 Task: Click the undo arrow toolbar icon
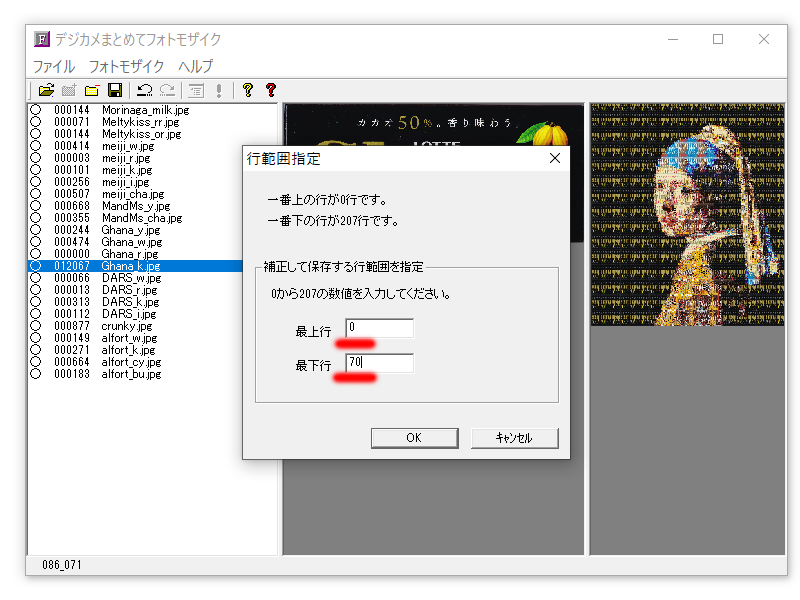[144, 90]
